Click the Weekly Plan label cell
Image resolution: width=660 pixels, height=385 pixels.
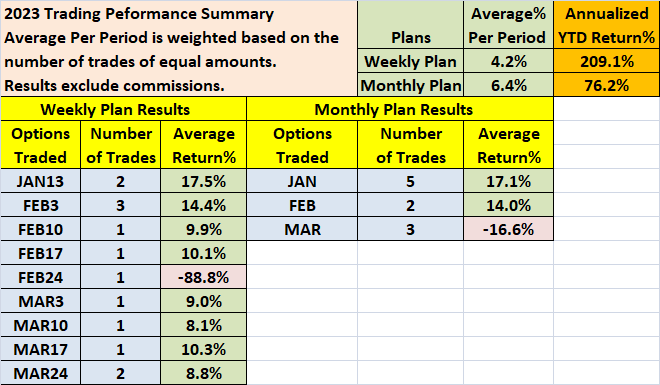410,61
